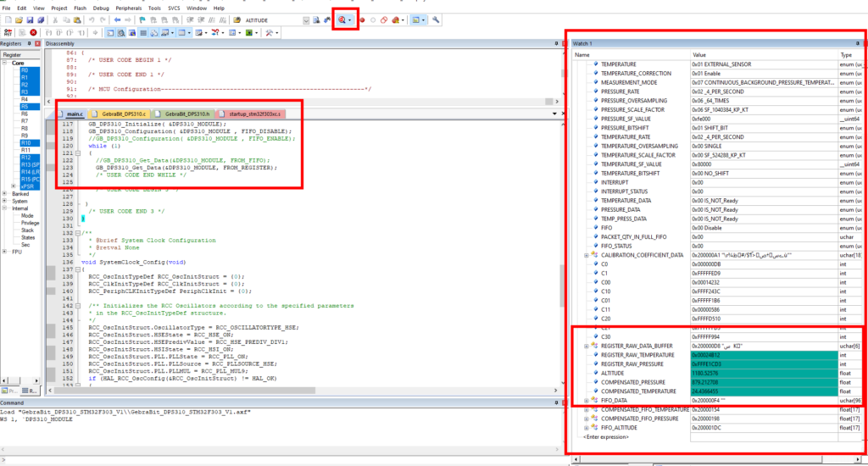Collapse the Core register group

click(5, 63)
